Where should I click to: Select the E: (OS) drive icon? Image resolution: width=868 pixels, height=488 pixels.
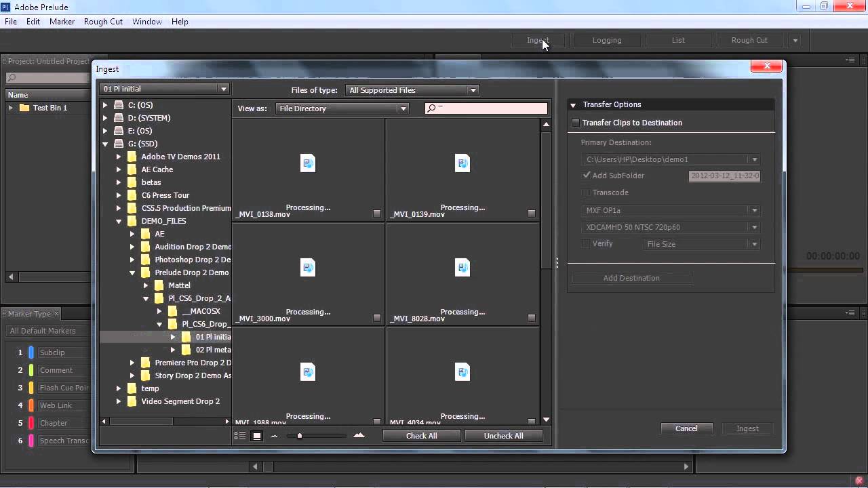(119, 131)
